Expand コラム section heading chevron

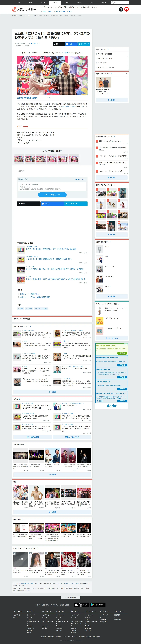[19, 399]
